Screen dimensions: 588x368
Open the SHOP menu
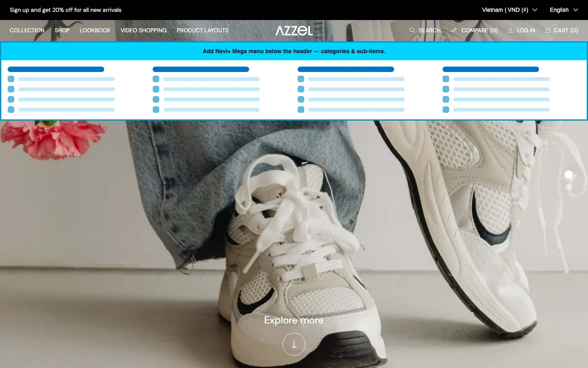pyautogui.click(x=62, y=30)
